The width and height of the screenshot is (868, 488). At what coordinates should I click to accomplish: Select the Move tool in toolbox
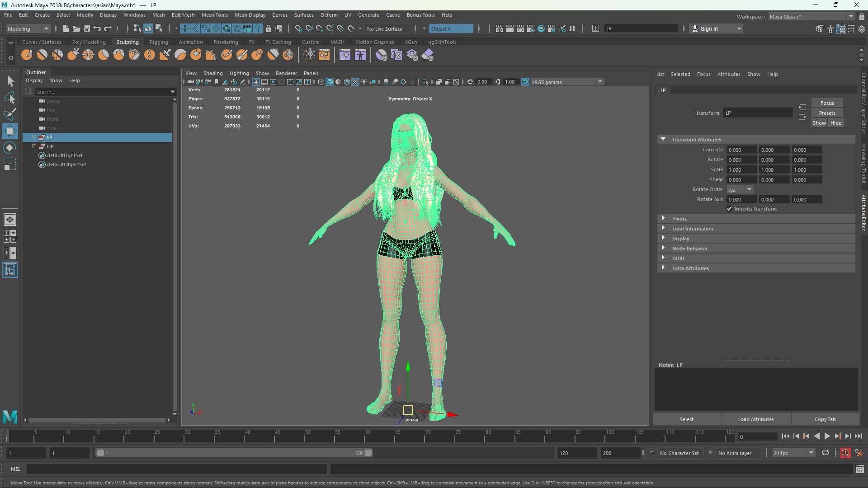click(x=10, y=131)
